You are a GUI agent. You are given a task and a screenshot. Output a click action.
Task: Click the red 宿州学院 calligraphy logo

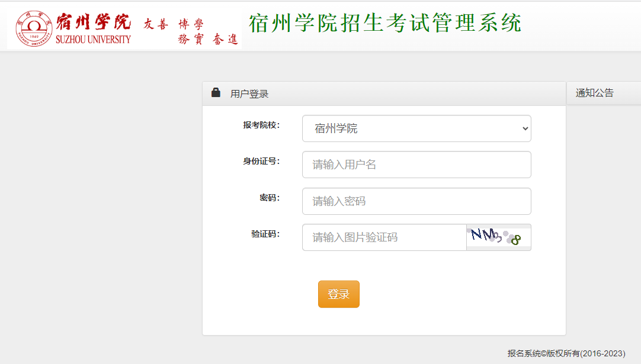tap(94, 22)
